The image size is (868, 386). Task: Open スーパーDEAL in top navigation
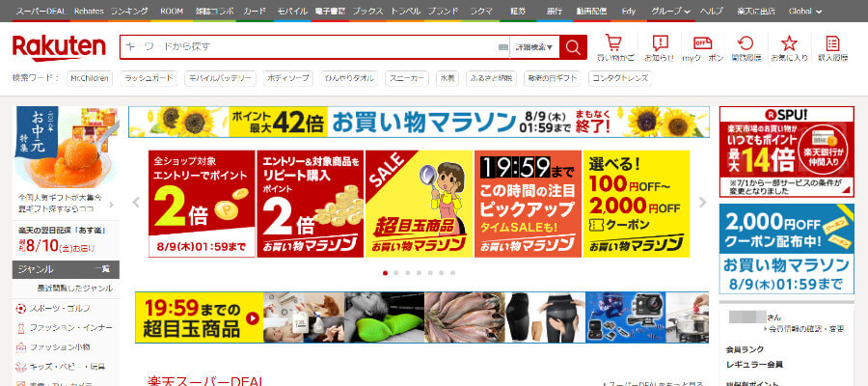[42, 11]
